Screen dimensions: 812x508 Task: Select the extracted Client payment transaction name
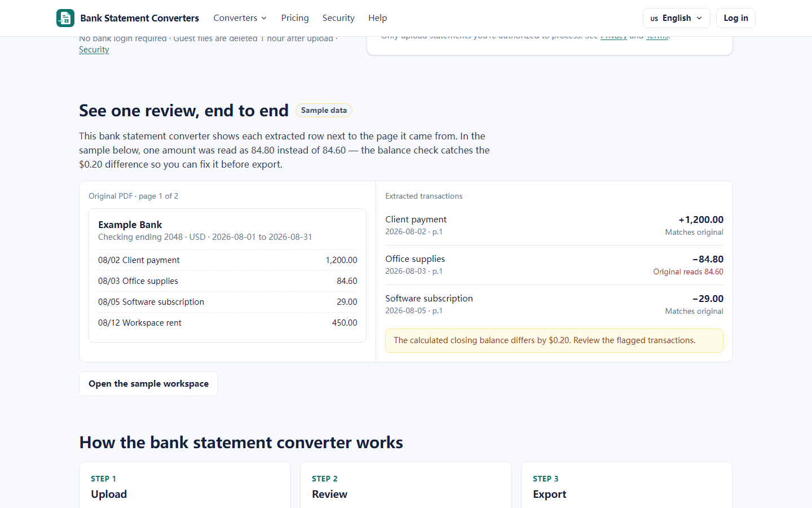[416, 220]
